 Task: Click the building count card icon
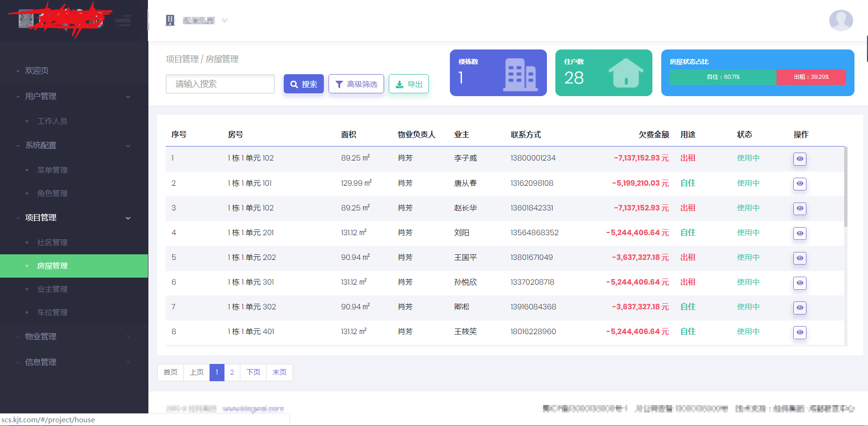coord(520,74)
